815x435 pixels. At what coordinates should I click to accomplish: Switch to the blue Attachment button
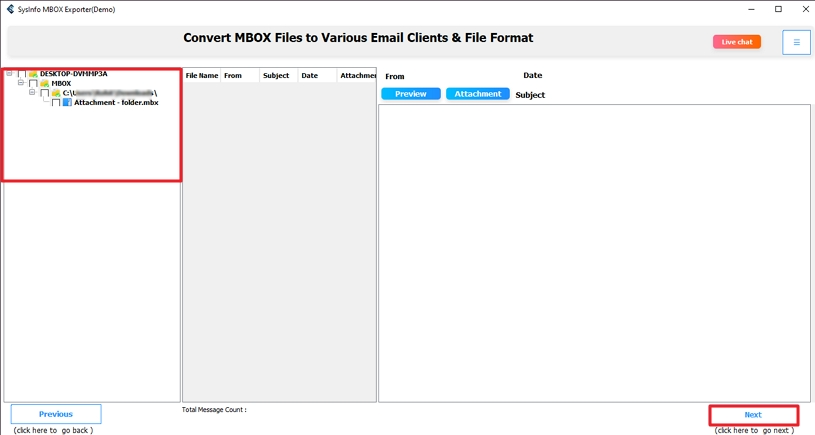click(478, 94)
